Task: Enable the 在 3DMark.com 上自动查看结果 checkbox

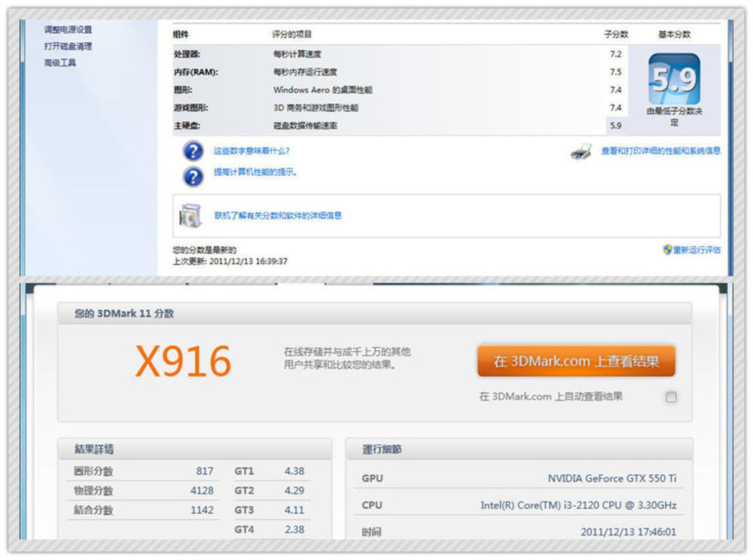Action: point(672,397)
